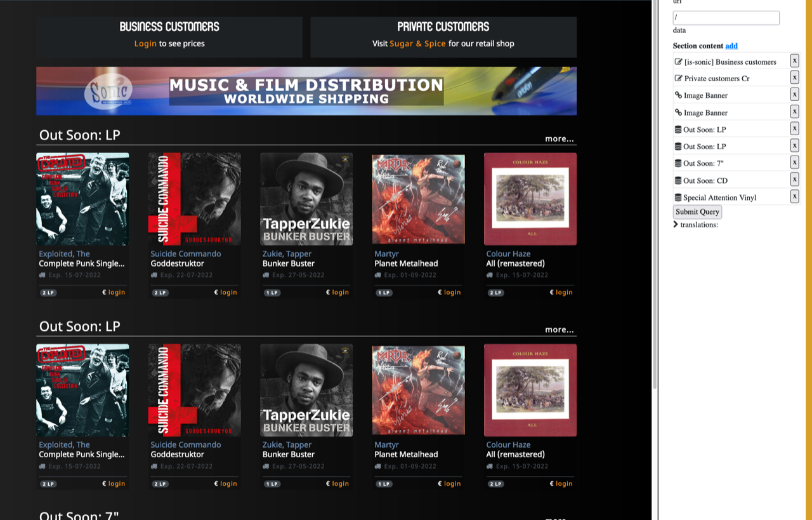Click the Submit Query button
The image size is (812, 520).
point(697,211)
